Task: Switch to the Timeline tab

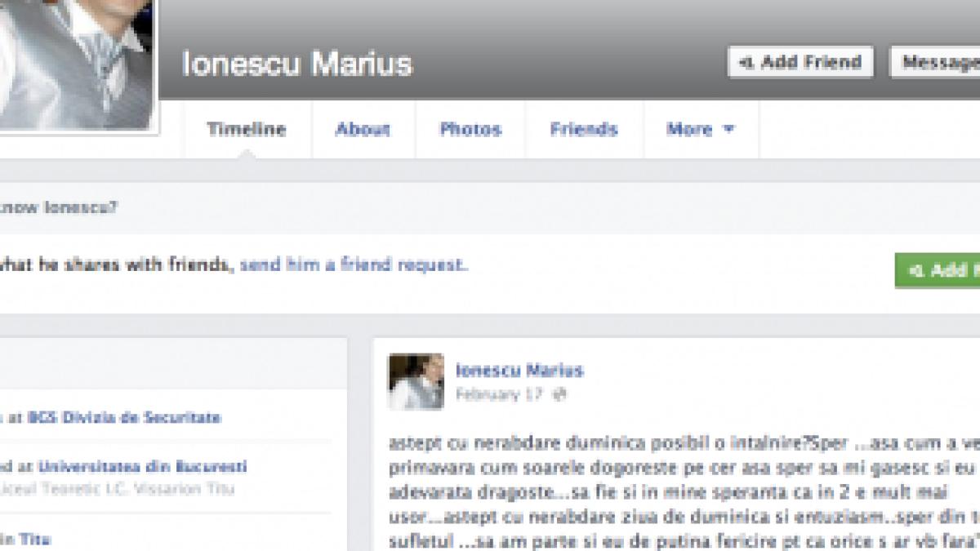Action: tap(247, 129)
